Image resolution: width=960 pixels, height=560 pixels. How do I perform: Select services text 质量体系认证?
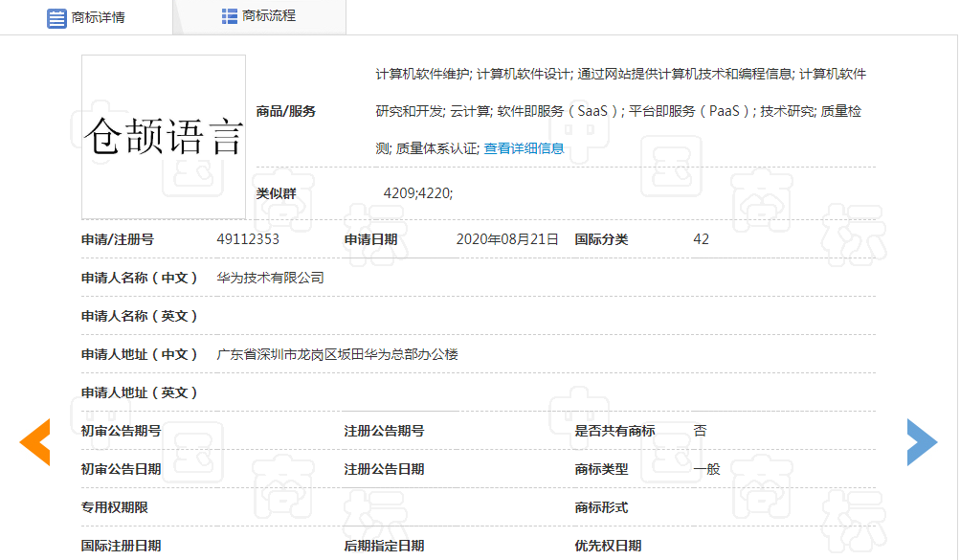(x=437, y=148)
